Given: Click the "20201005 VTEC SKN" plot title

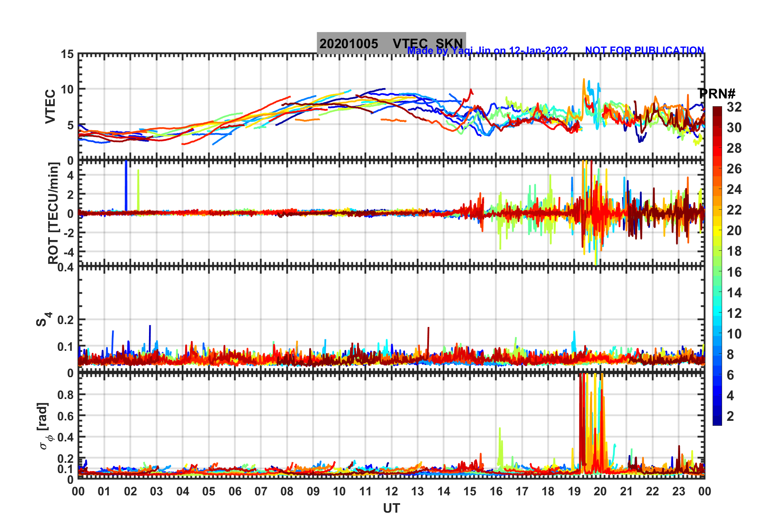Looking at the screenshot, I should pos(391,43).
